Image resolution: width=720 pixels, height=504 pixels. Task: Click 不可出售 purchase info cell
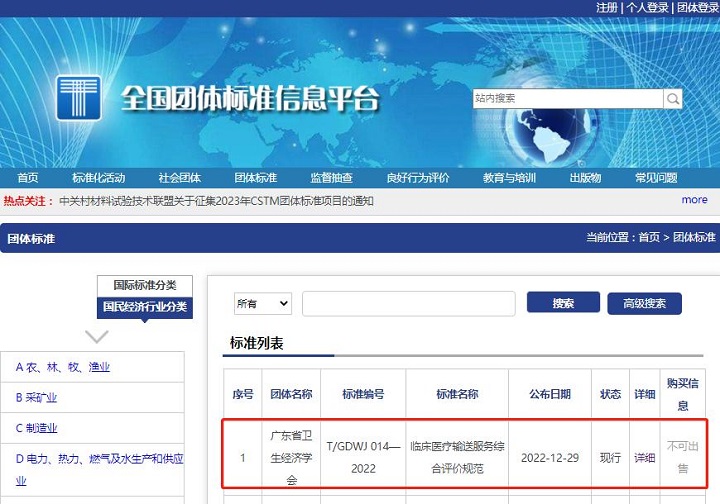[683, 457]
